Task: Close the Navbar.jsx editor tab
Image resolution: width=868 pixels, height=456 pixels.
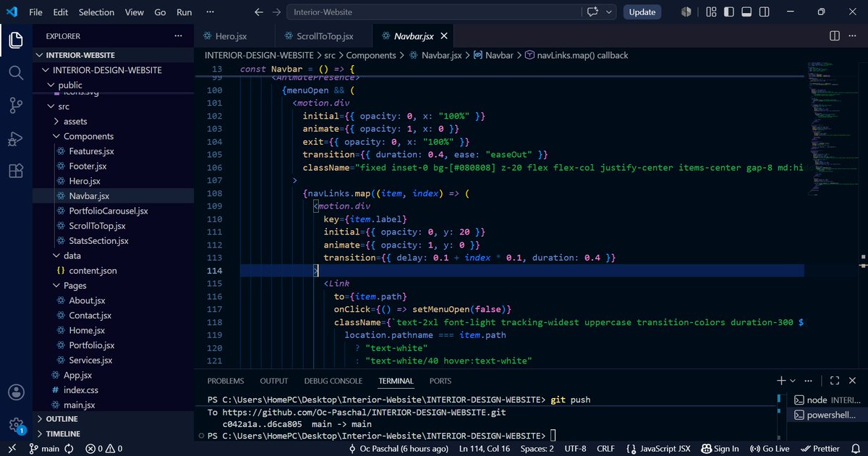Action: coord(444,35)
